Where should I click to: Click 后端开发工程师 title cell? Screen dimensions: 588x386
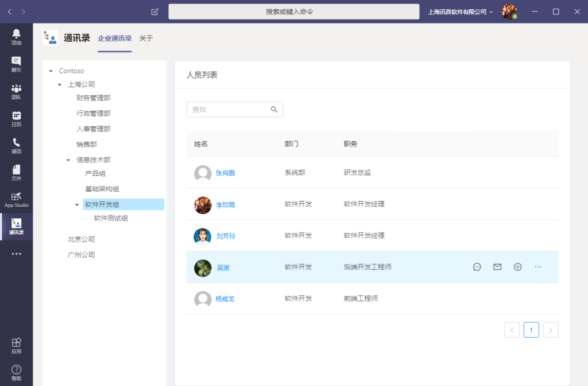367,267
